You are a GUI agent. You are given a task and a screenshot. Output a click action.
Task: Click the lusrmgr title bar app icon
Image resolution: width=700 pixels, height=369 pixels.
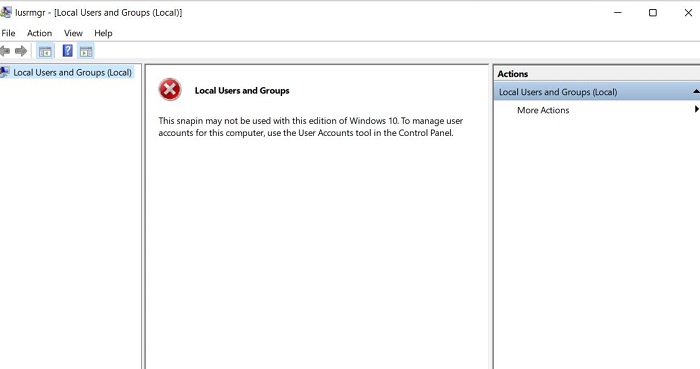(x=5, y=12)
